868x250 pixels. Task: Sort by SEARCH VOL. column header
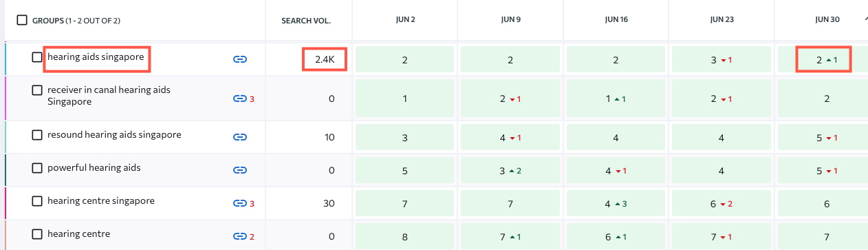(306, 21)
